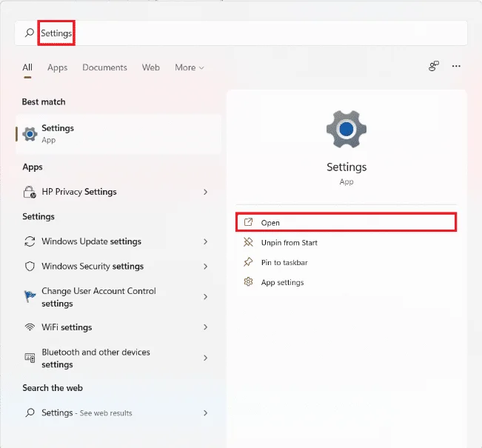This screenshot has height=448, width=482.
Task: Click the search text field containing Settings
Action: [x=241, y=33]
